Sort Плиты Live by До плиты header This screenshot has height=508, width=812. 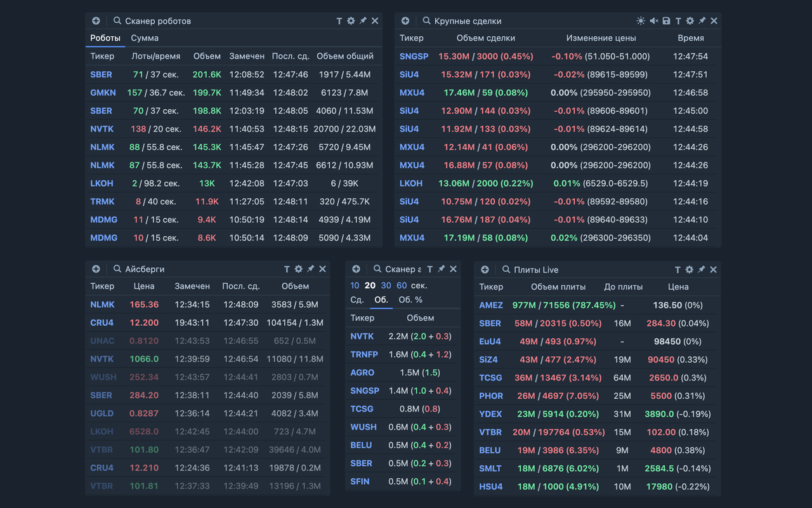click(x=623, y=287)
